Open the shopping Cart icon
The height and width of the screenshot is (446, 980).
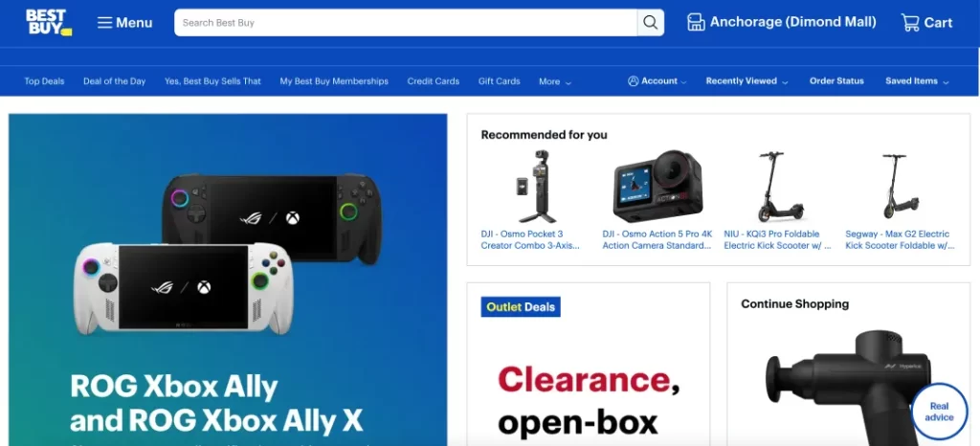[x=909, y=22]
